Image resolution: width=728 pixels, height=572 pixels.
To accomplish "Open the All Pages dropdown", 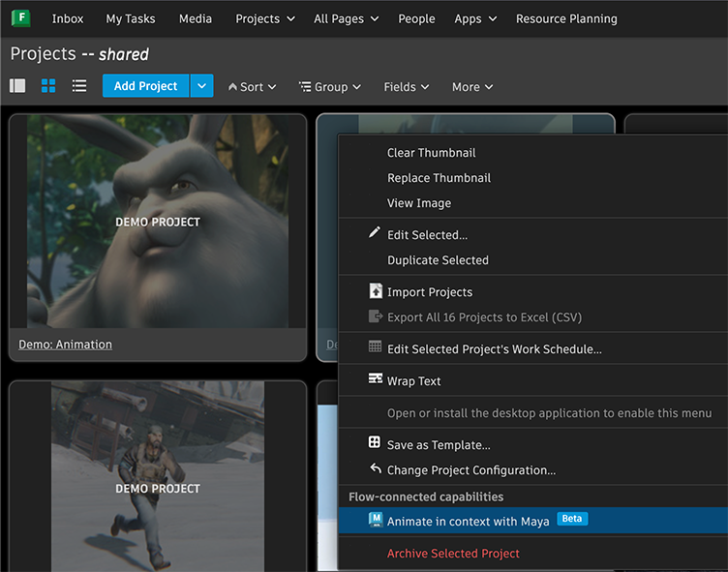I will point(346,18).
